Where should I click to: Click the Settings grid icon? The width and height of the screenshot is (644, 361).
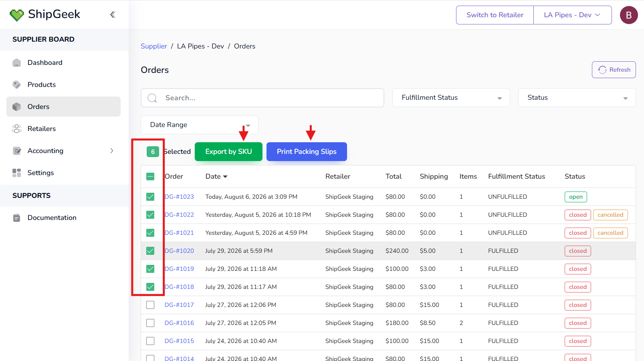pyautogui.click(x=16, y=173)
